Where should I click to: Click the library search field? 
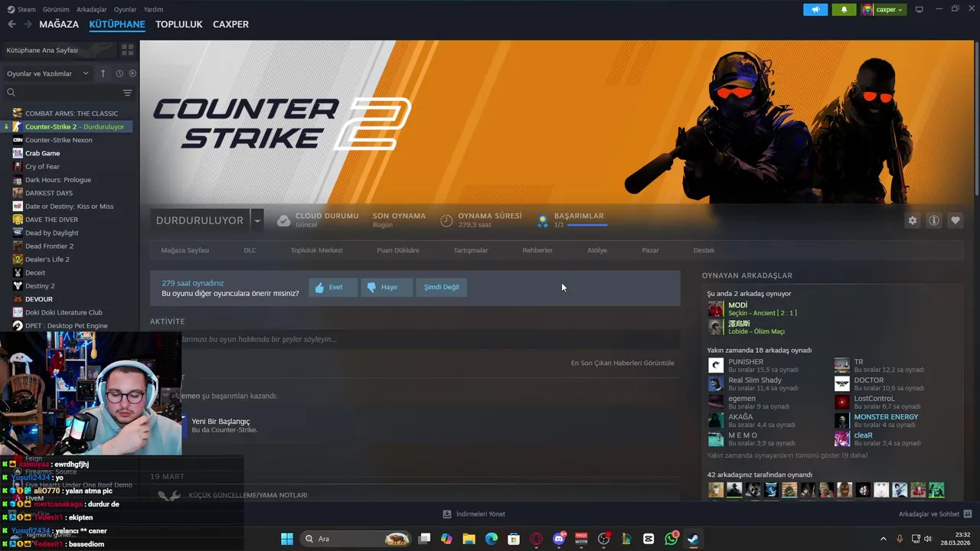coord(63,93)
